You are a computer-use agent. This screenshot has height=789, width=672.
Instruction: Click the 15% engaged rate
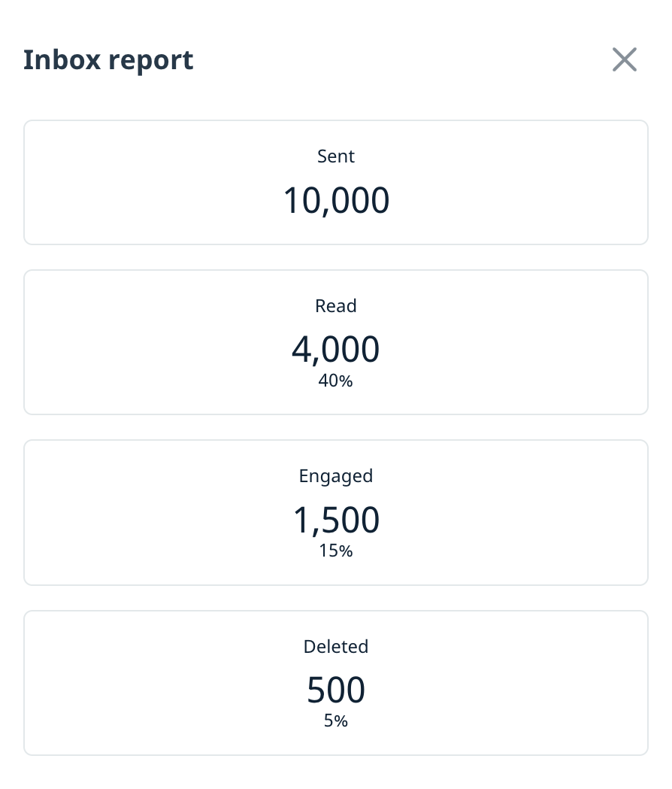[x=335, y=551]
